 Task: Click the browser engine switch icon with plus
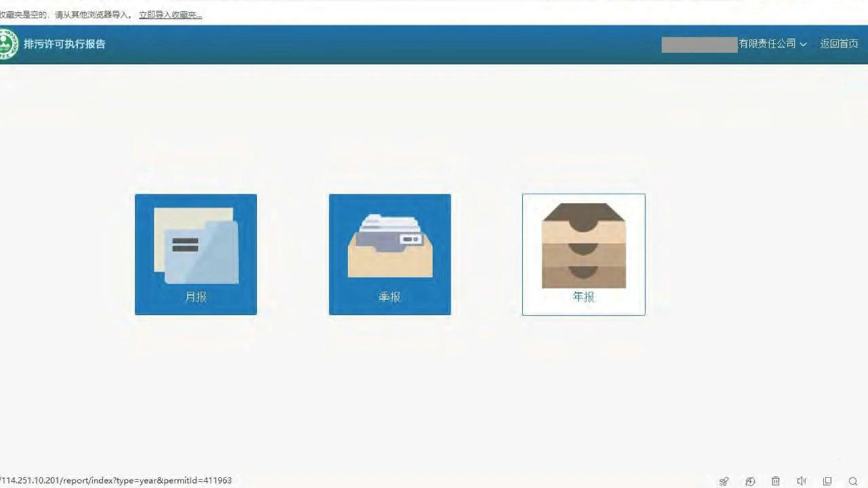(750, 481)
